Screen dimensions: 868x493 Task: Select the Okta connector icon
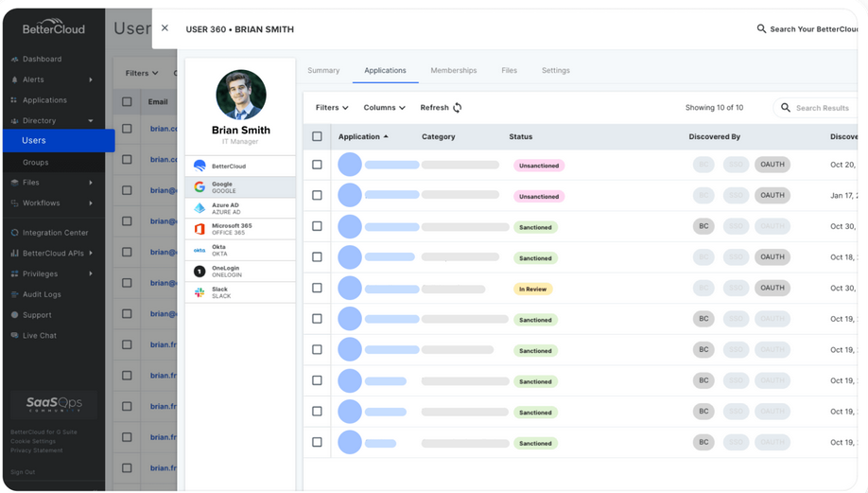(x=200, y=251)
